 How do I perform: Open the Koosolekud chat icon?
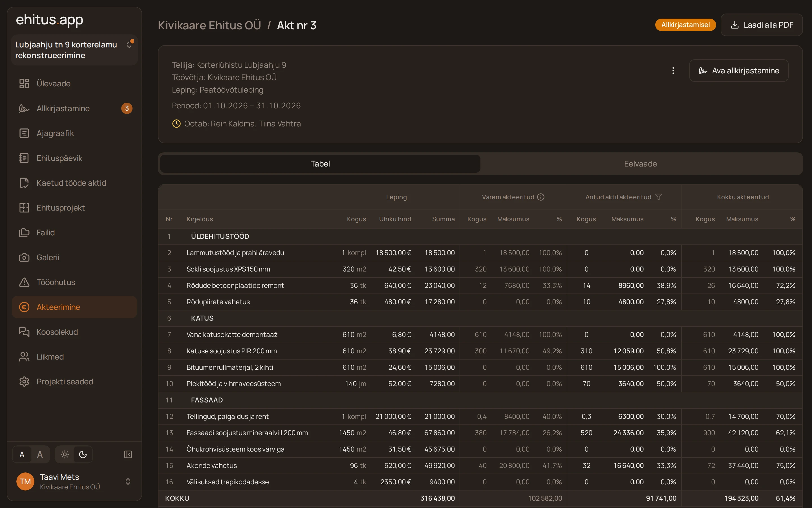pyautogui.click(x=24, y=332)
